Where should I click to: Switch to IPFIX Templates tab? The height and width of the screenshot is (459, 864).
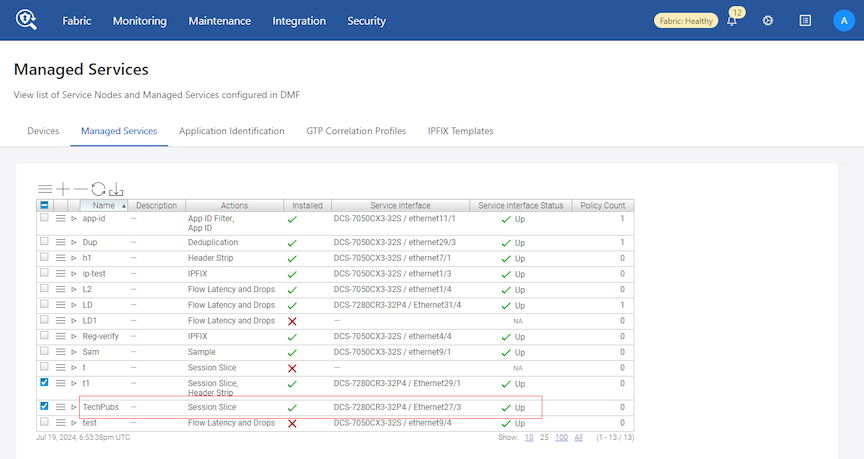click(461, 131)
